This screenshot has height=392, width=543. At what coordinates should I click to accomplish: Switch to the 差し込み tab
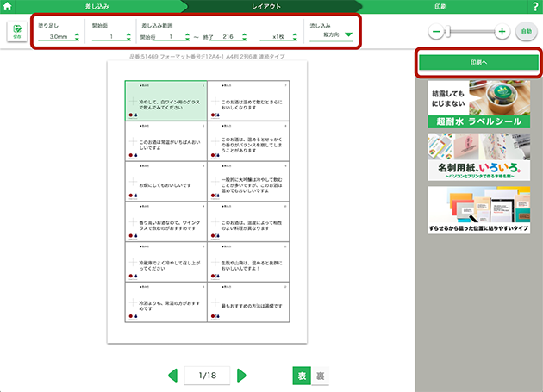point(97,6)
